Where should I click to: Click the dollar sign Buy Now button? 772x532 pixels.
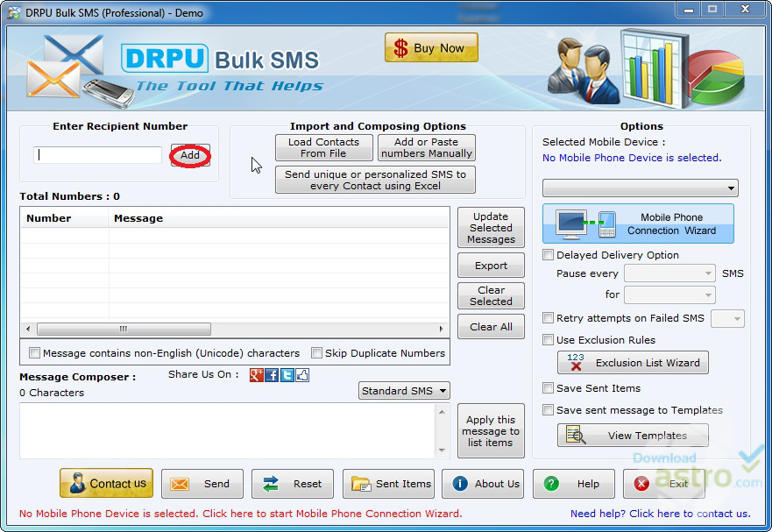click(x=431, y=48)
